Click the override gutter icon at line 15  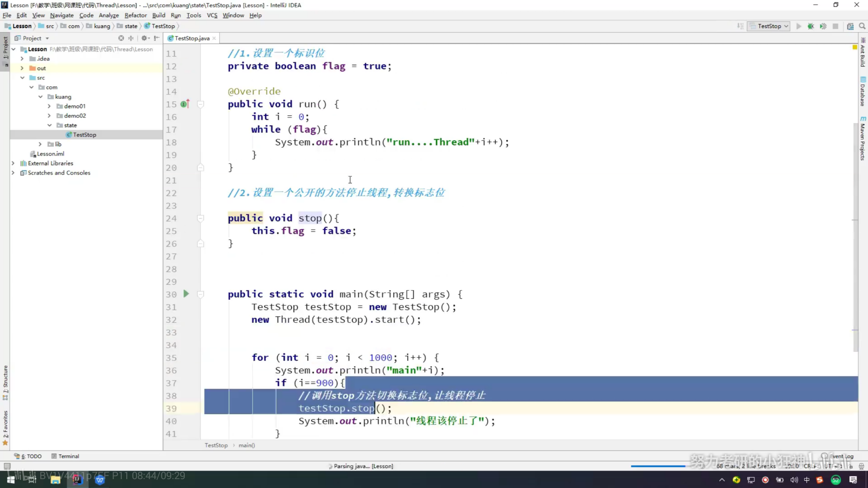point(184,104)
